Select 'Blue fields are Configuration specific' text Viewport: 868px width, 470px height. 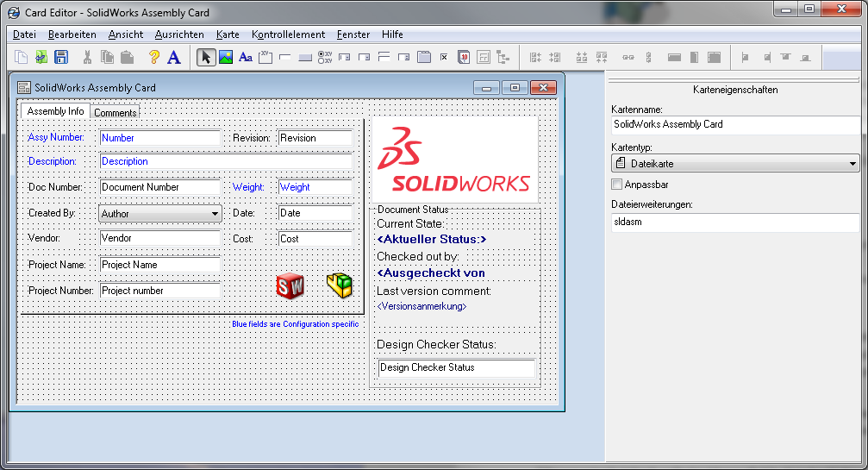tap(295, 324)
